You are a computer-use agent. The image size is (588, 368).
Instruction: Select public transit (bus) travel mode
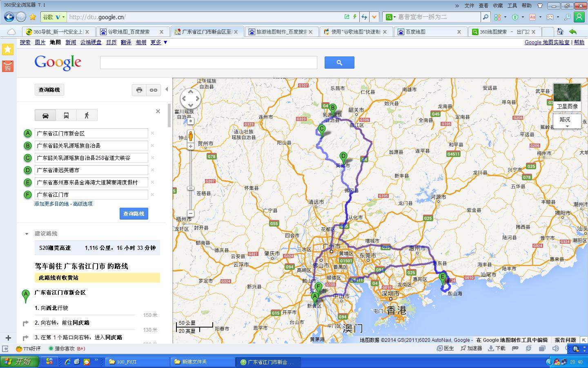coord(66,115)
